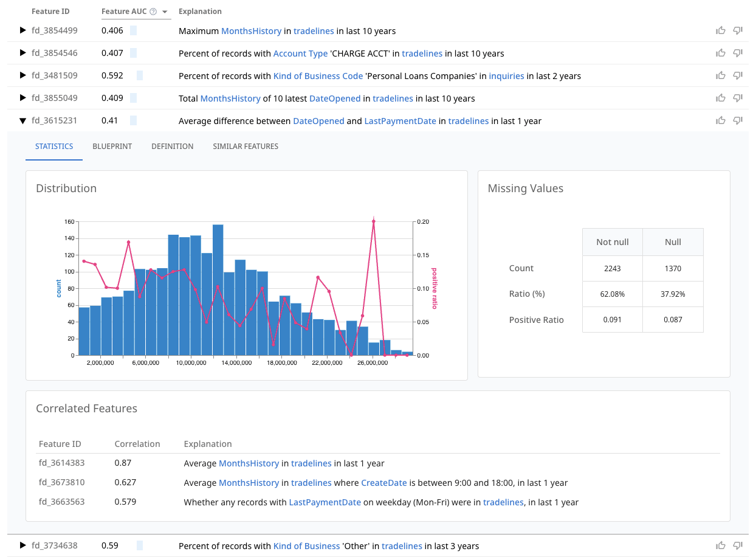
Task: Thumbs down feature fd_3854546
Action: pos(738,53)
